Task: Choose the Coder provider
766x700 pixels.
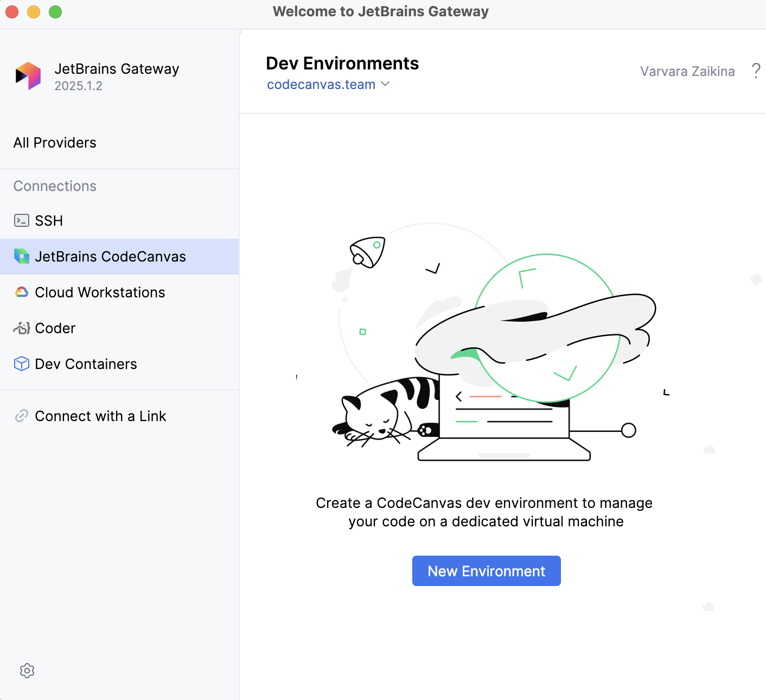Action: point(119,328)
